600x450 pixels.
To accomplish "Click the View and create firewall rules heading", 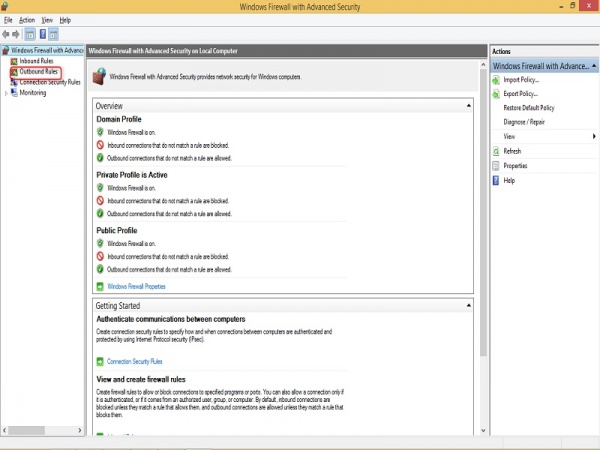I will (141, 379).
